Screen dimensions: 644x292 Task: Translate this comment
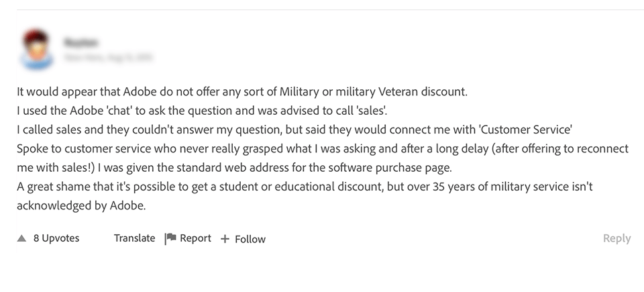(x=134, y=238)
